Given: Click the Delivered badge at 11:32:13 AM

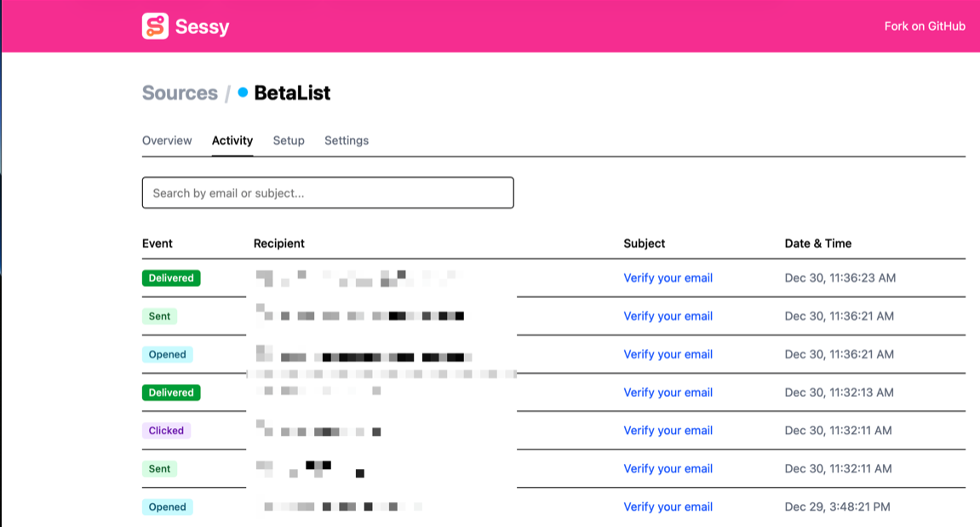Looking at the screenshot, I should point(171,392).
